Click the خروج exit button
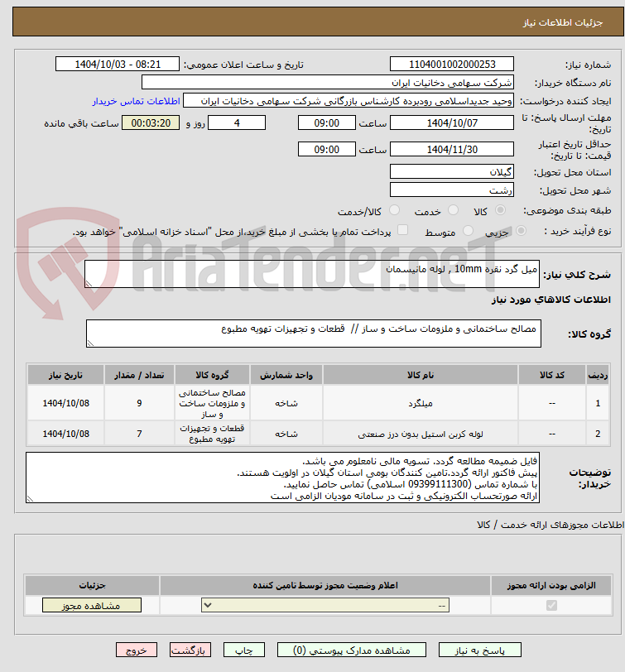The width and height of the screenshot is (625, 672). click(137, 650)
